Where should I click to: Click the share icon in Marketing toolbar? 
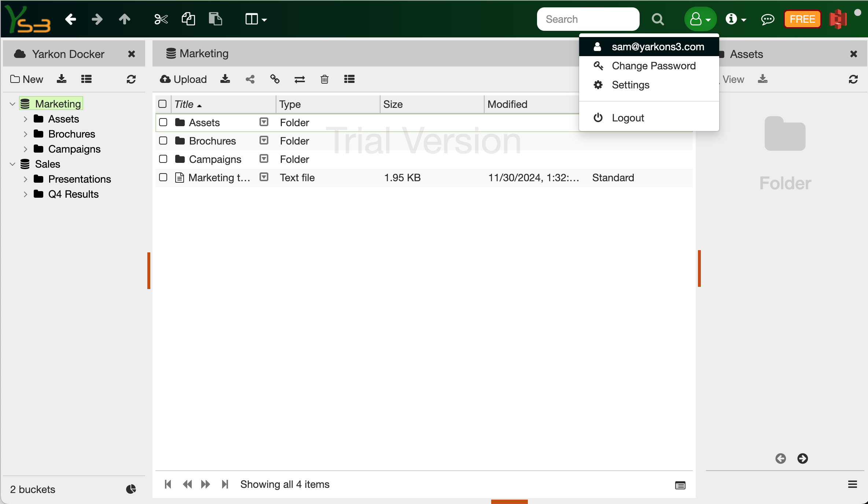[x=250, y=79]
